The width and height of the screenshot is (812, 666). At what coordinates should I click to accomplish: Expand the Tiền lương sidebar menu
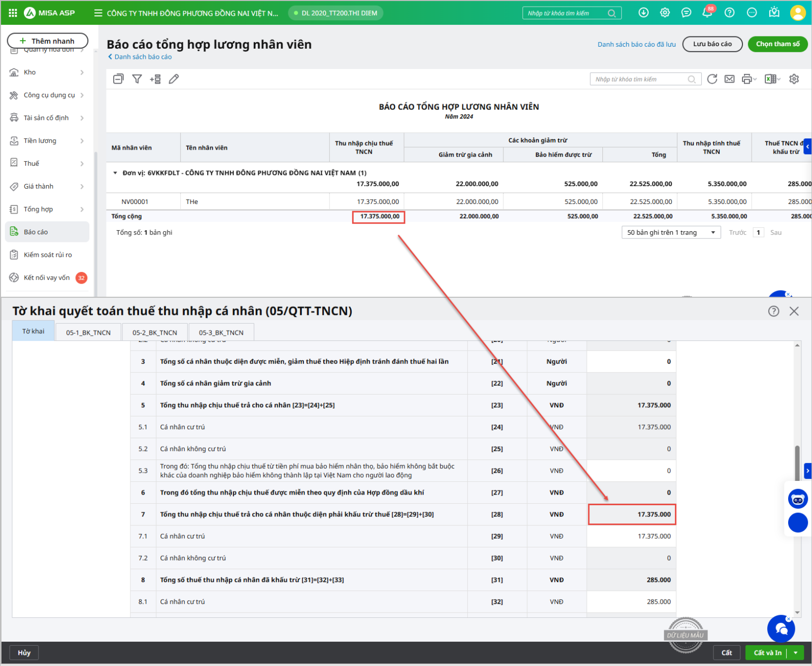pos(47,141)
